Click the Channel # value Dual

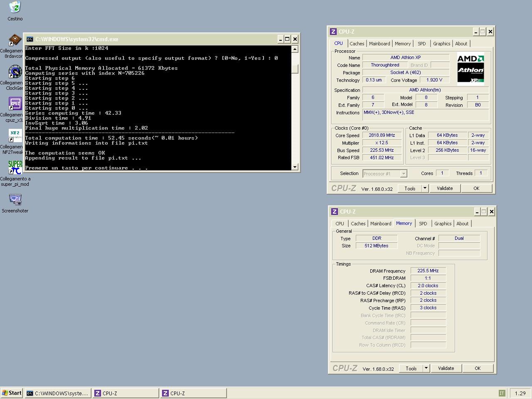(x=459, y=238)
